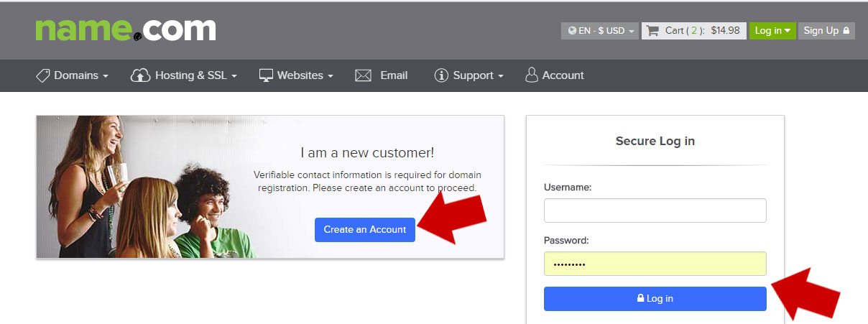Open the Support menu
This screenshot has height=324, width=868.
pos(468,75)
